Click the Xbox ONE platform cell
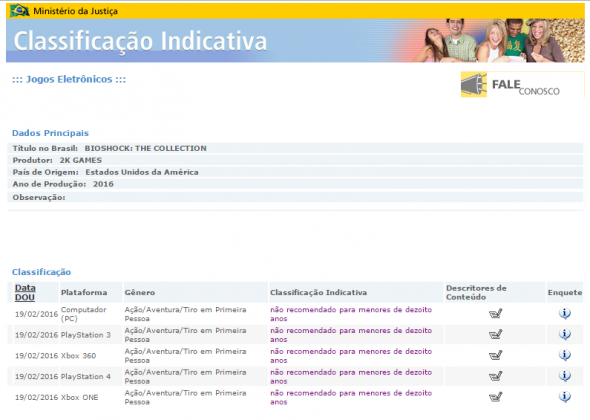 (x=79, y=397)
